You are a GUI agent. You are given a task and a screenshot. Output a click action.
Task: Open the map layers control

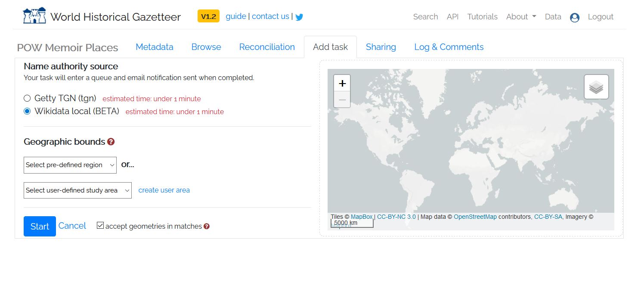pos(596,87)
